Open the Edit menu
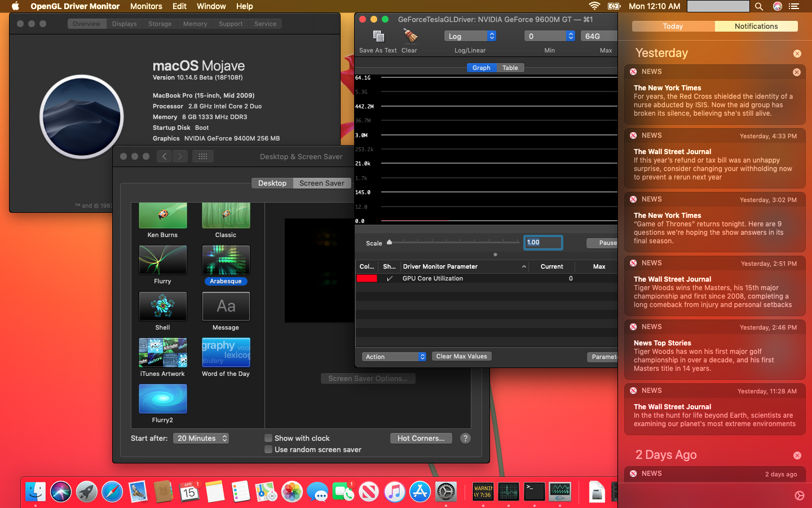The height and width of the screenshot is (508, 812). [179, 6]
